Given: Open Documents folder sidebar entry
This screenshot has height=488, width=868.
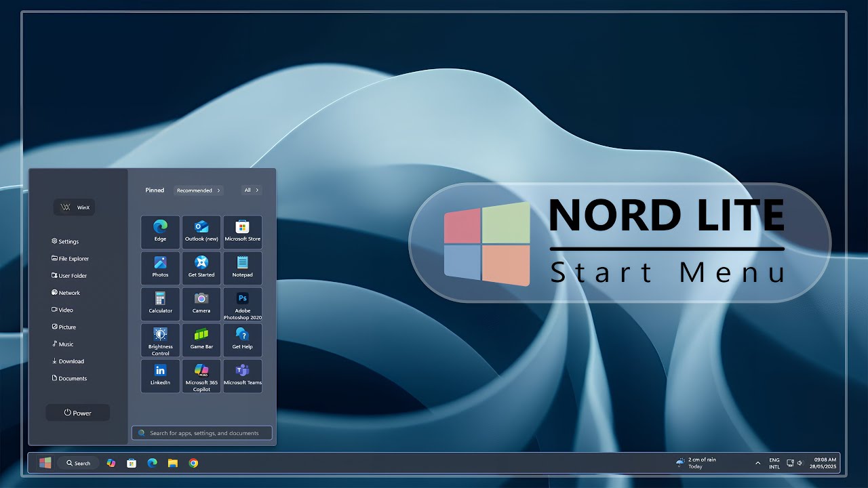Looking at the screenshot, I should 68,378.
